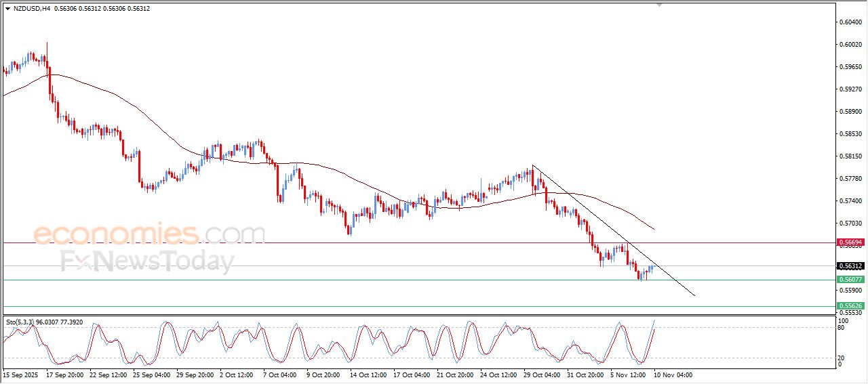The height and width of the screenshot is (384, 868).
Task: Click the green 0.55626 price label
Action: tap(850, 306)
